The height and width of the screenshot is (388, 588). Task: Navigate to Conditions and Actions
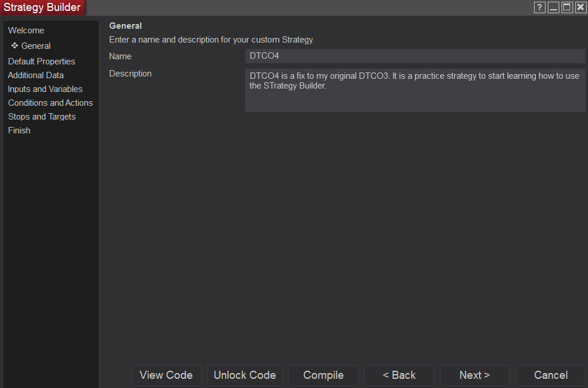tap(51, 103)
